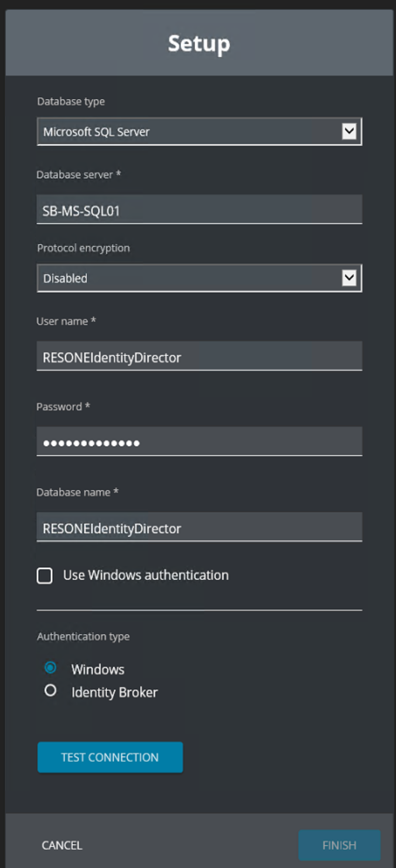This screenshot has height=868, width=396.
Task: Click the Database type label
Action: (x=71, y=101)
